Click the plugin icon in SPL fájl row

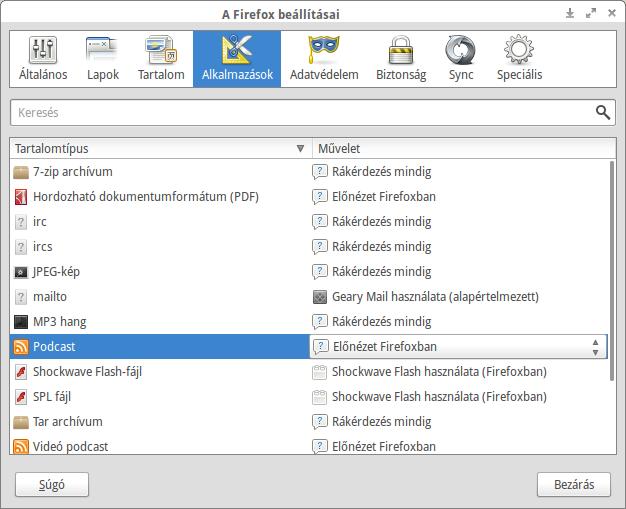click(x=320, y=397)
